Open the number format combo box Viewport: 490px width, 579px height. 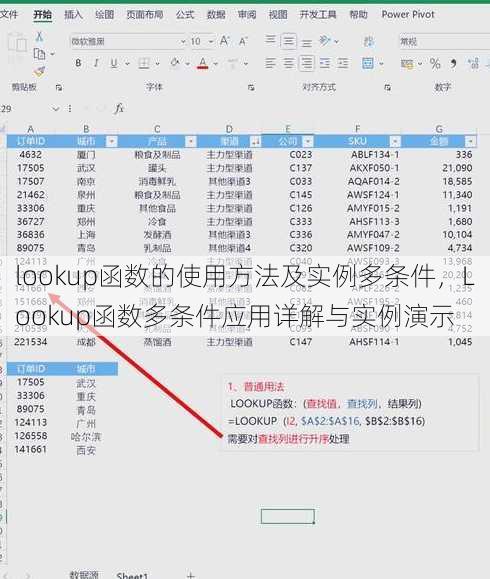click(x=444, y=41)
